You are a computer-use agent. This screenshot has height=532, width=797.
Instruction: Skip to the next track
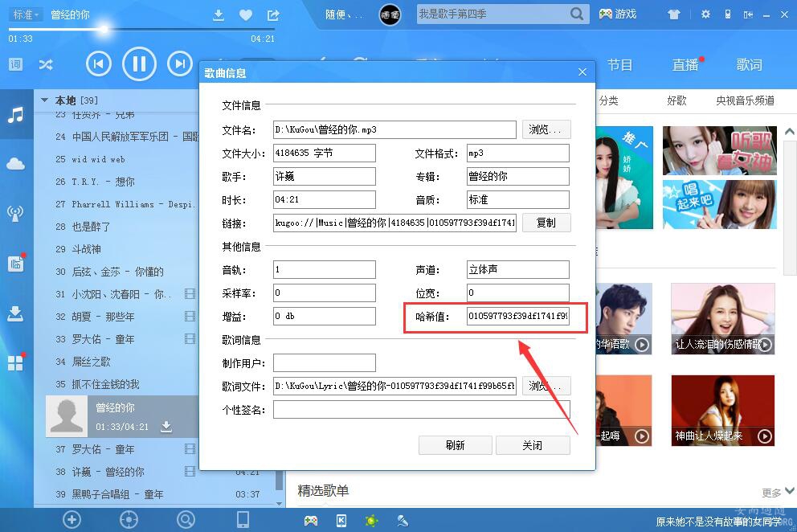tap(180, 64)
